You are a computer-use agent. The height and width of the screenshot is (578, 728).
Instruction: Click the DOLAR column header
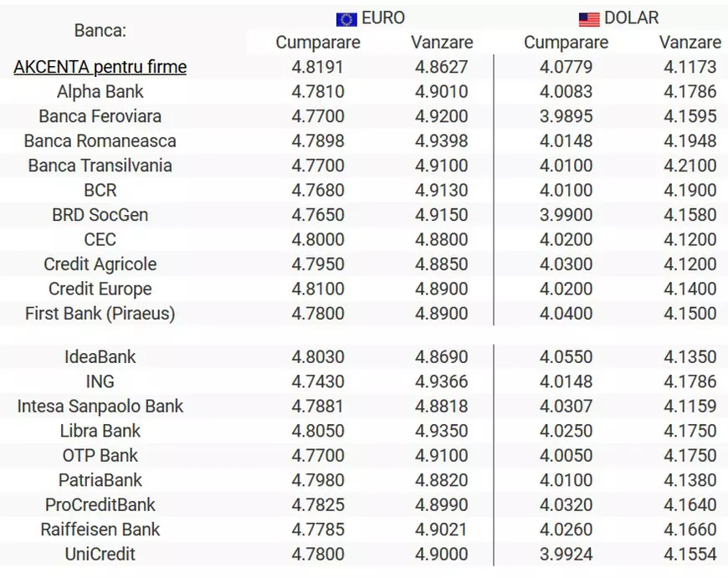pos(630,18)
